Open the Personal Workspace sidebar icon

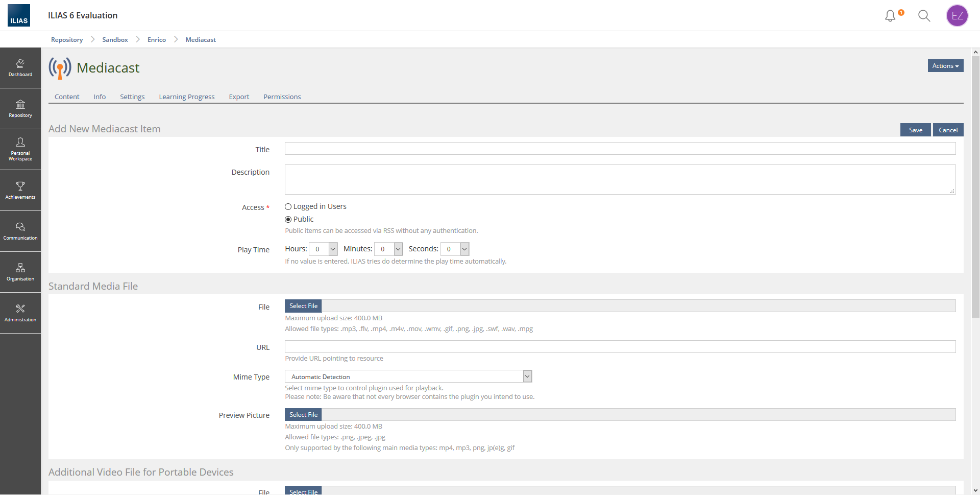coord(20,149)
